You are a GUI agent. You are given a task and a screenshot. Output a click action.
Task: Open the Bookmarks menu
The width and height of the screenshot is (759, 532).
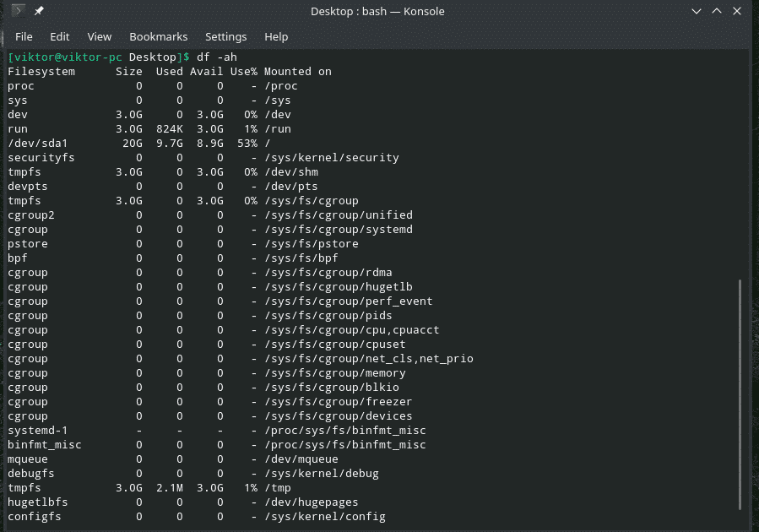158,37
